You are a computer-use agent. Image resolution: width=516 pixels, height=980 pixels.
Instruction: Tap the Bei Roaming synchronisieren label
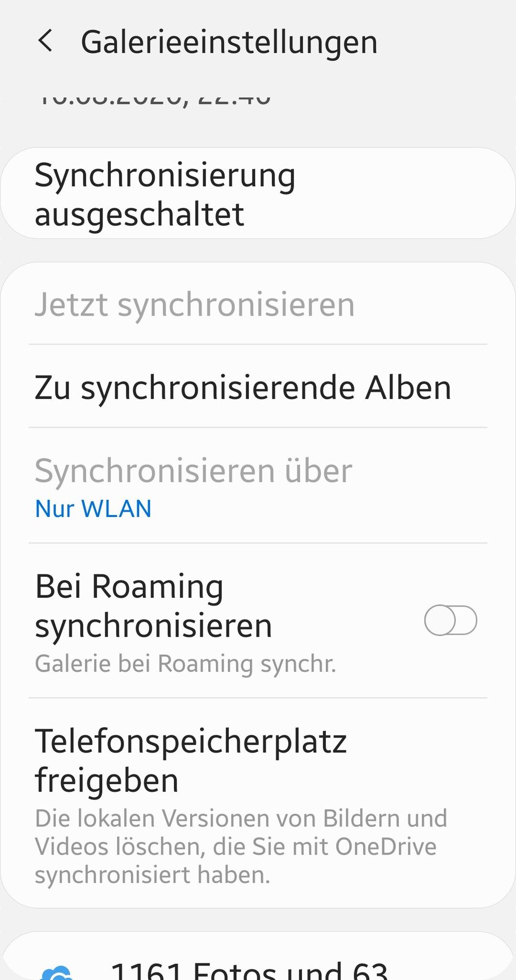tap(153, 606)
